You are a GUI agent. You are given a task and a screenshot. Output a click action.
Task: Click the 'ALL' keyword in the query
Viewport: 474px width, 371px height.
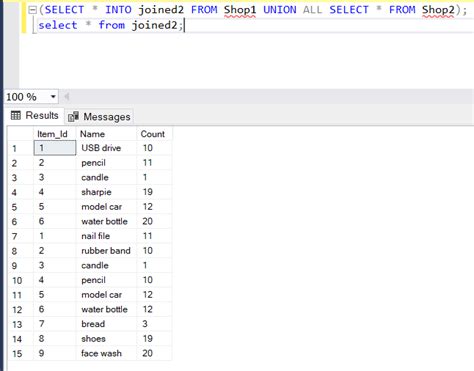pyautogui.click(x=312, y=10)
